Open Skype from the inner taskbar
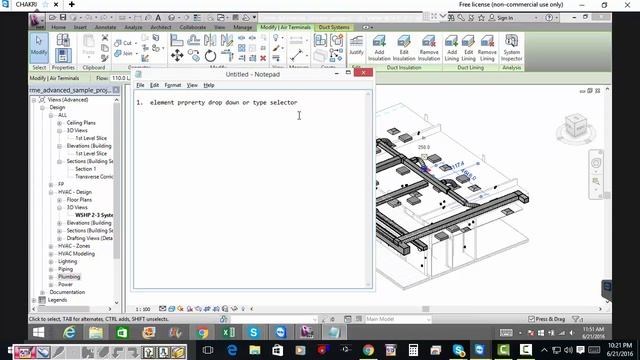 [253, 332]
